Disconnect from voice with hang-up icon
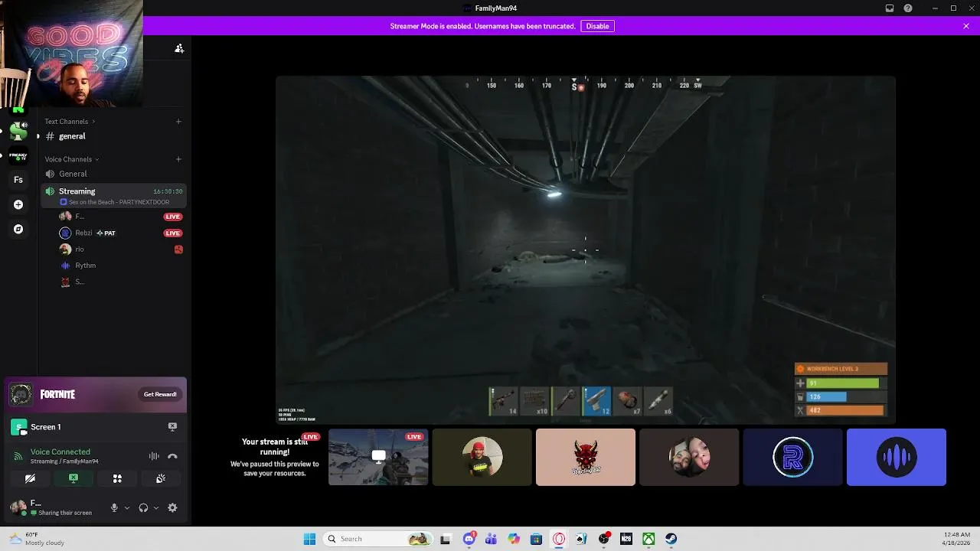Image resolution: width=980 pixels, height=551 pixels. [x=172, y=456]
